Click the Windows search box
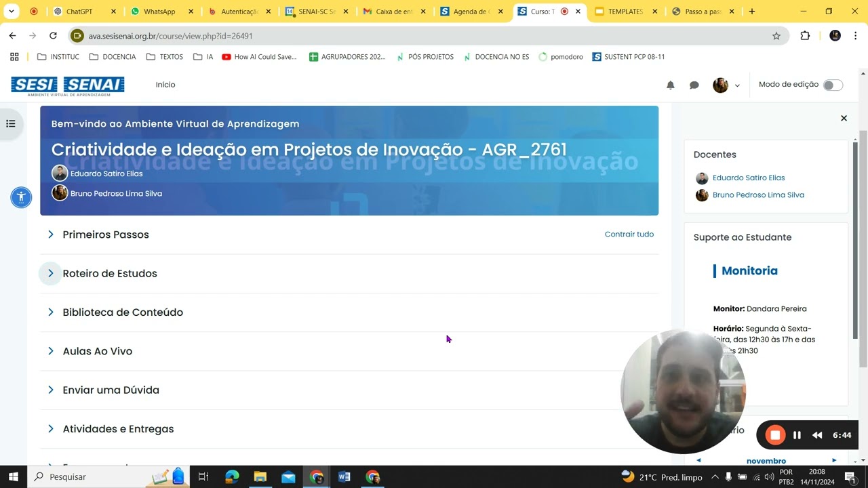The height and width of the screenshot is (488, 868). point(108,476)
